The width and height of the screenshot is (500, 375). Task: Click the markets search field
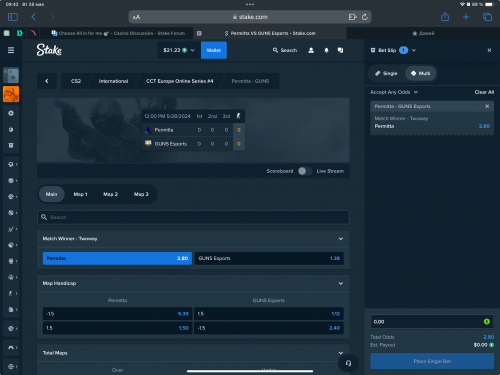[x=193, y=217]
